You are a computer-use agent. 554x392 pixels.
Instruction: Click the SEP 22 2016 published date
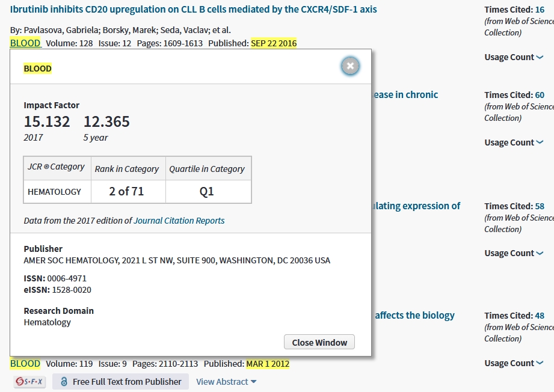(274, 43)
